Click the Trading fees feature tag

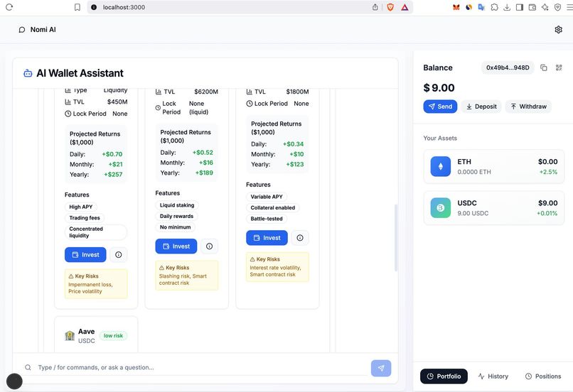coord(85,218)
